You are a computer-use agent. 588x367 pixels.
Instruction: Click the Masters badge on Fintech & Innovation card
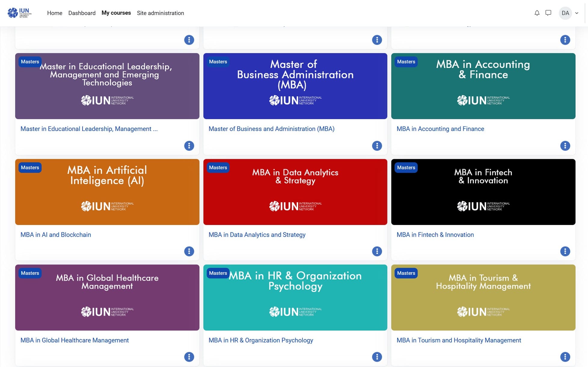click(x=406, y=168)
